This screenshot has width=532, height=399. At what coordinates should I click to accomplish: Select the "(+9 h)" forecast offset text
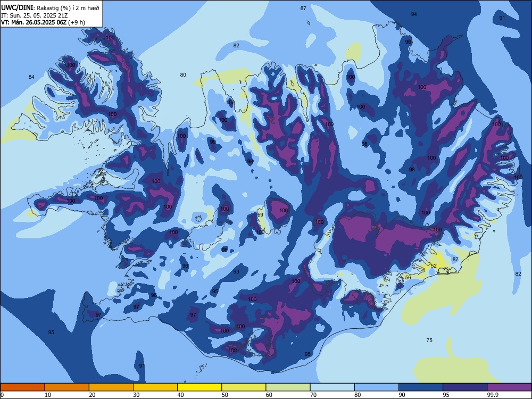(77, 22)
